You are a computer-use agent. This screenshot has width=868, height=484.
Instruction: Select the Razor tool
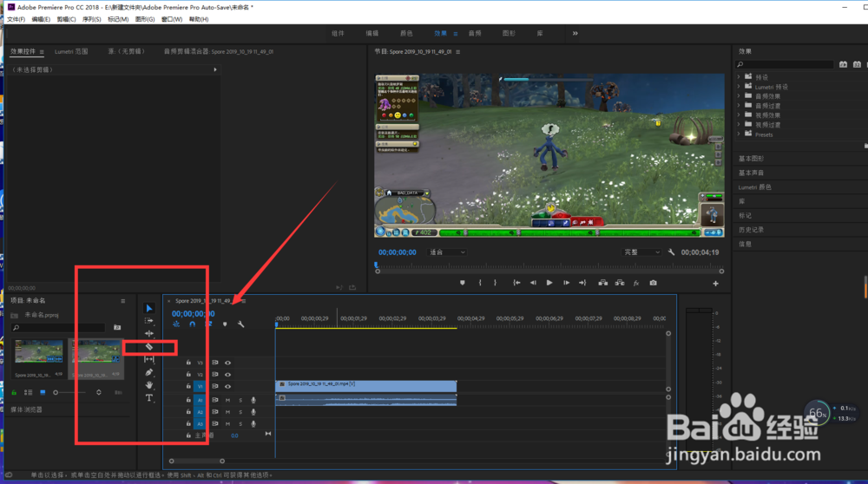point(149,347)
